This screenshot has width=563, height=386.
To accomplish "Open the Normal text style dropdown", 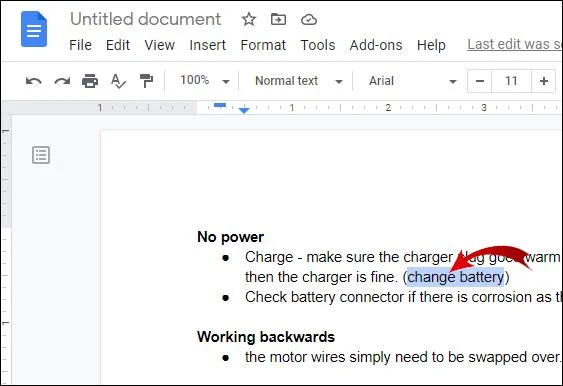I will click(x=298, y=81).
